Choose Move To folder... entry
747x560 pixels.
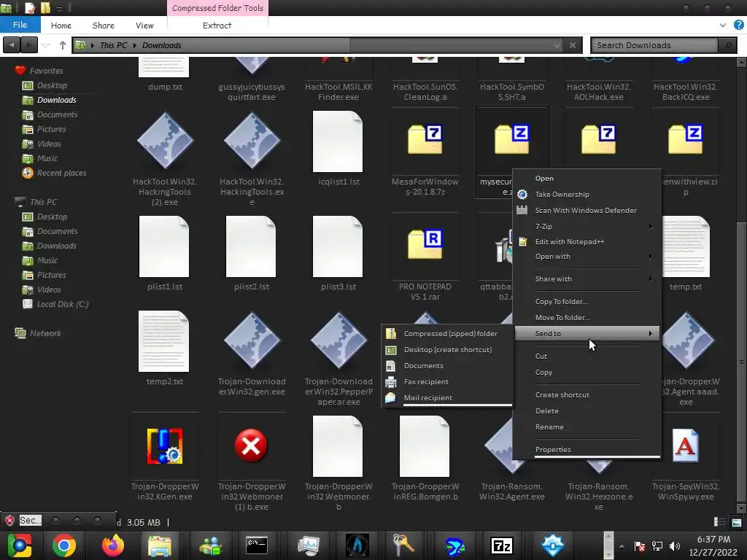click(588, 318)
